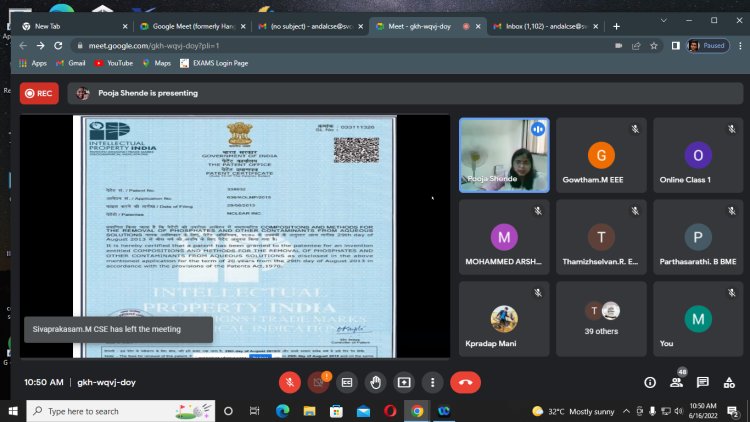This screenshot has height=422, width=750.
Task: Bookmark this page with star icon
Action: click(653, 46)
